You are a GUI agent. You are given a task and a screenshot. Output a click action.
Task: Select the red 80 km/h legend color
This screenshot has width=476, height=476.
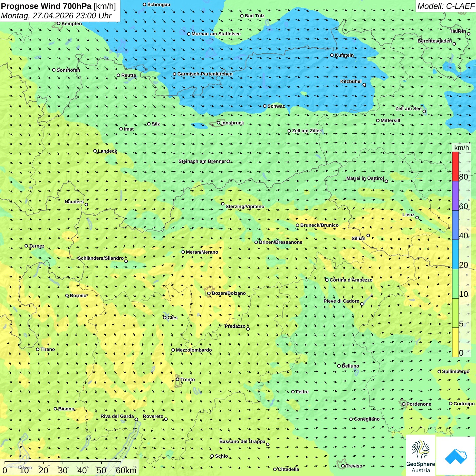pyautogui.click(x=455, y=166)
